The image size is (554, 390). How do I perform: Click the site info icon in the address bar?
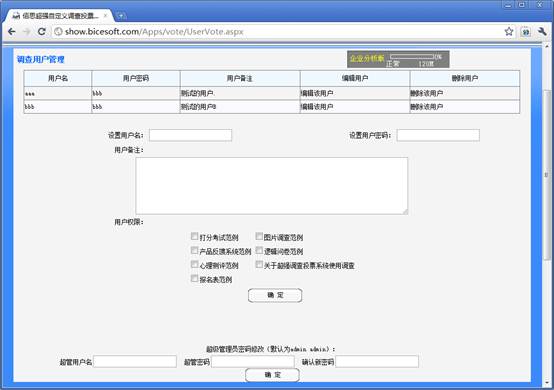point(58,32)
